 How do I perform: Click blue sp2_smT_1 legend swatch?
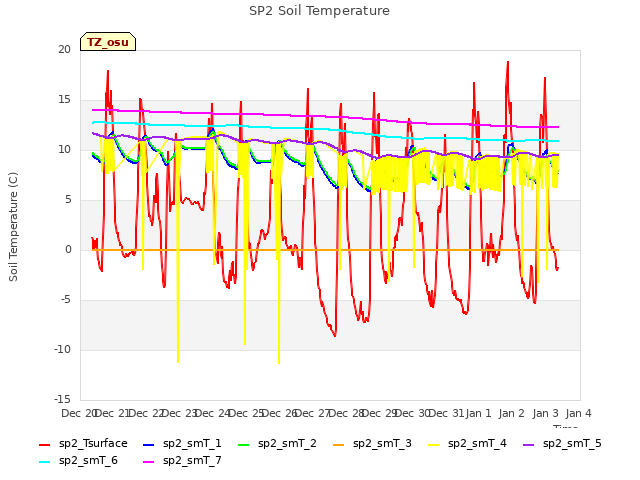pos(149,444)
